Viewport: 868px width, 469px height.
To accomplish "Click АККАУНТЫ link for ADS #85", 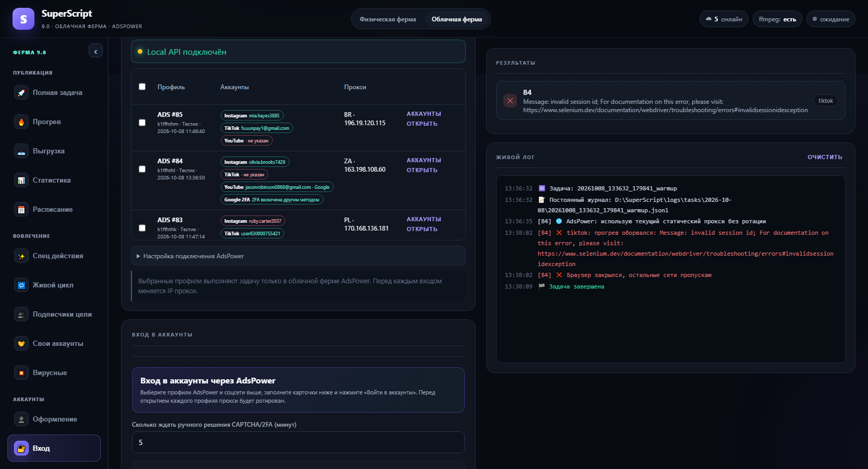I will pos(424,114).
